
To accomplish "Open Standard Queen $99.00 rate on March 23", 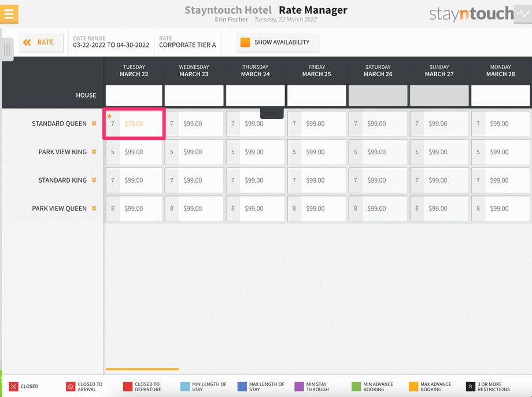I will [194, 124].
